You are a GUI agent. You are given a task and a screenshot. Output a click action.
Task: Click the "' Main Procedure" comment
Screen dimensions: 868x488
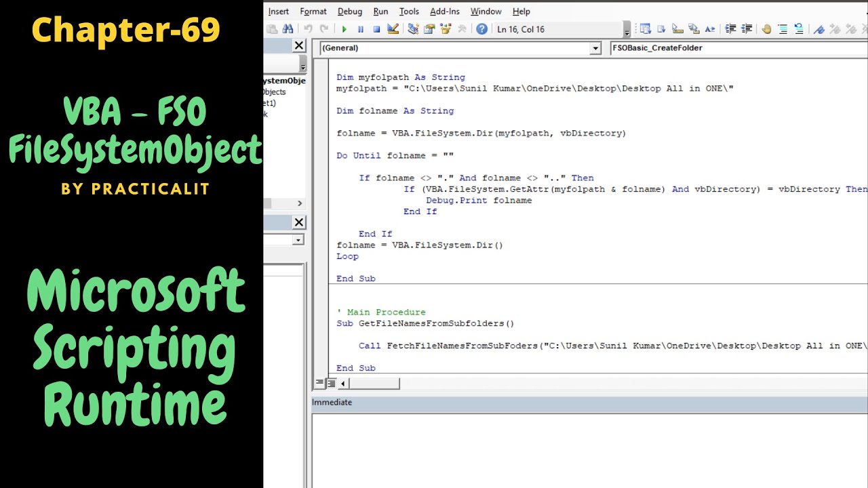381,312
